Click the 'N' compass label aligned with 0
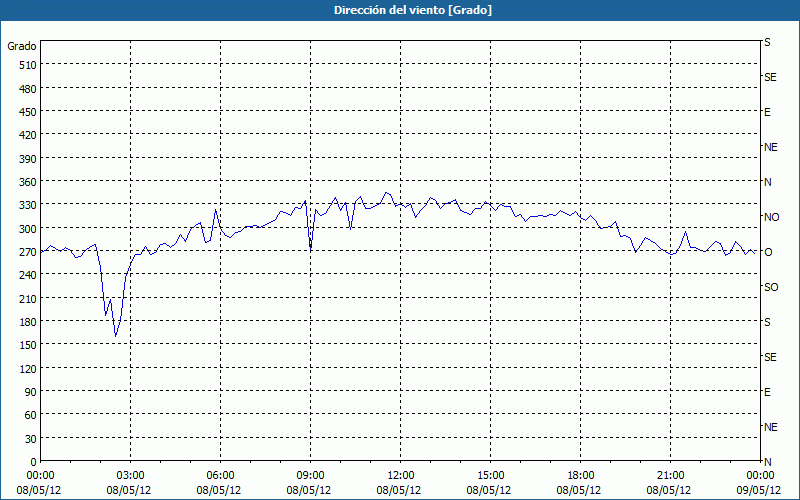Image resolution: width=800 pixels, height=500 pixels. coord(767,462)
